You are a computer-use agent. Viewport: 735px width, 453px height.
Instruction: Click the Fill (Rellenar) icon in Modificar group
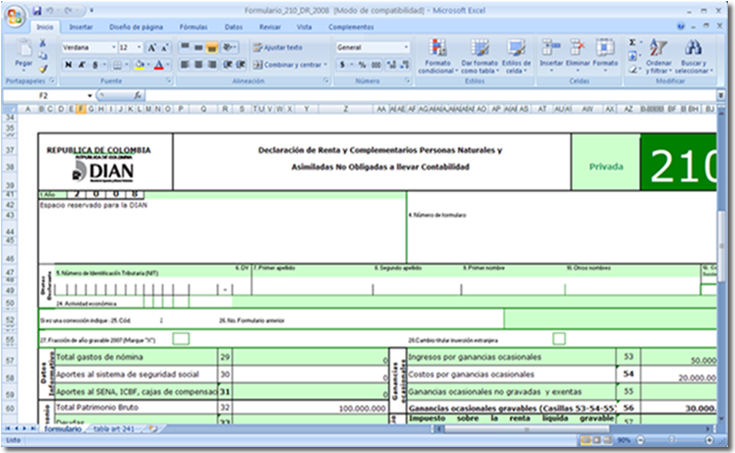[633, 56]
